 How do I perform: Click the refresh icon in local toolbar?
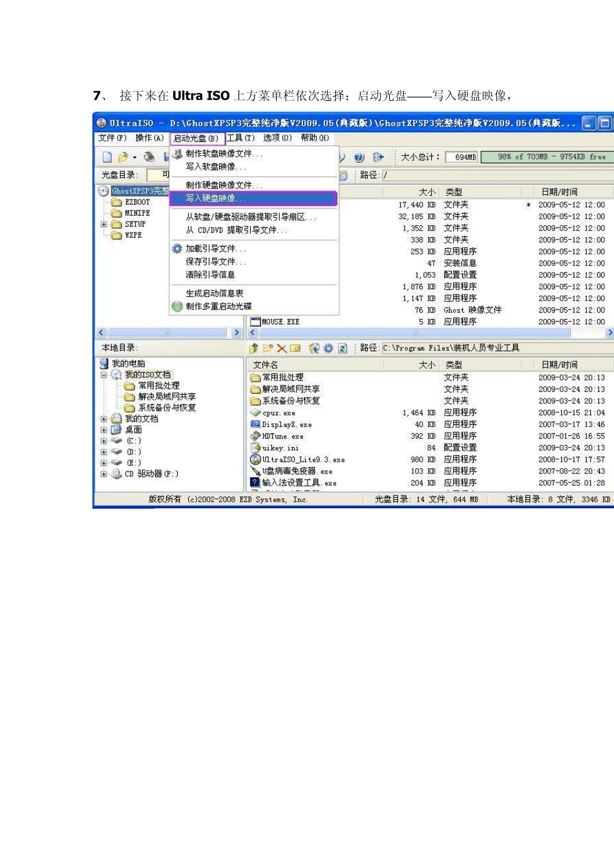coord(343,348)
